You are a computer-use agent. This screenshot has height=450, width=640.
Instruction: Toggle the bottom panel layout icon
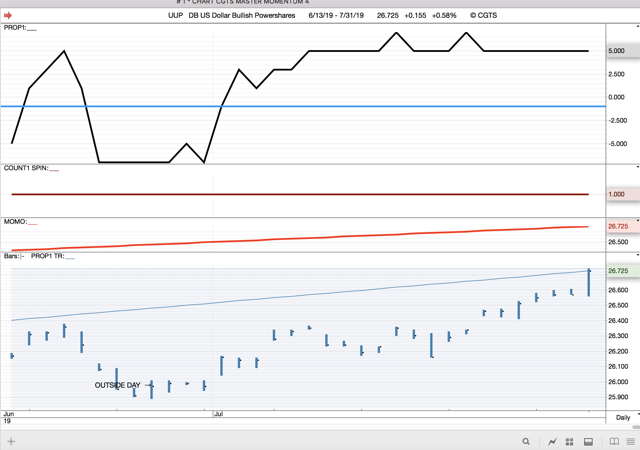pos(588,441)
